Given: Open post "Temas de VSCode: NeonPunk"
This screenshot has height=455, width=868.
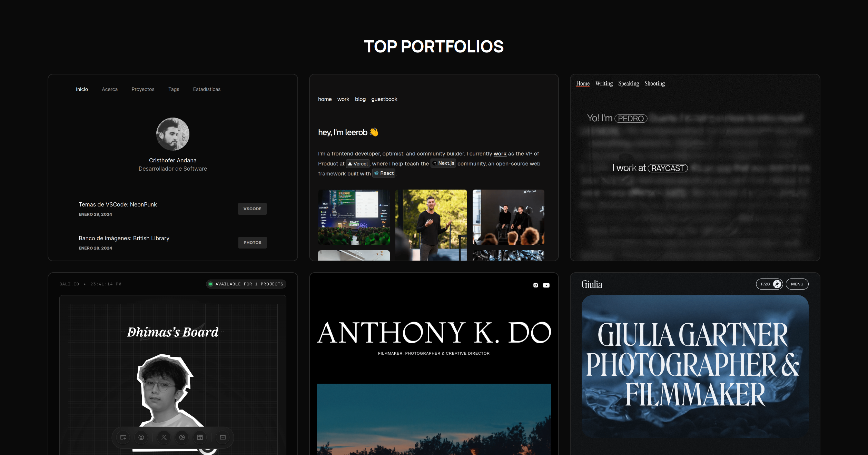Looking at the screenshot, I should [118, 204].
